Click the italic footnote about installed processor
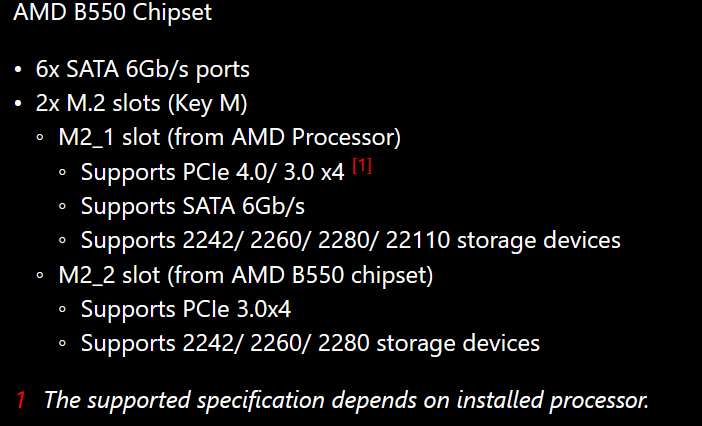 tap(347, 400)
